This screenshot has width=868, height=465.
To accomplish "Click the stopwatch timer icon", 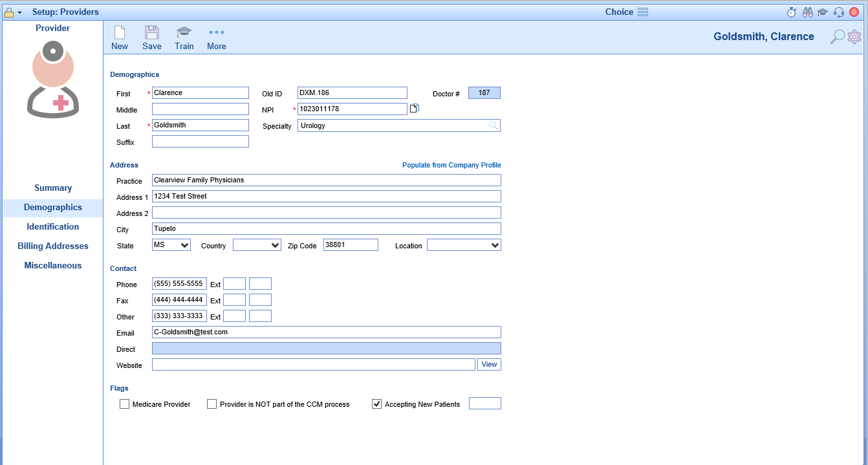I will (x=792, y=12).
